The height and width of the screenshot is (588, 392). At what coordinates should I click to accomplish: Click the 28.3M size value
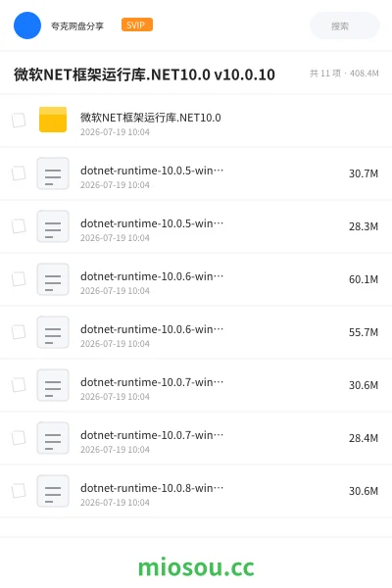(364, 226)
